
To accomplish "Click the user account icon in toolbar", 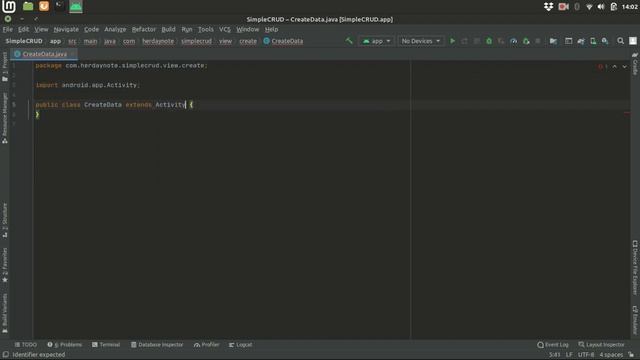I will point(633,41).
